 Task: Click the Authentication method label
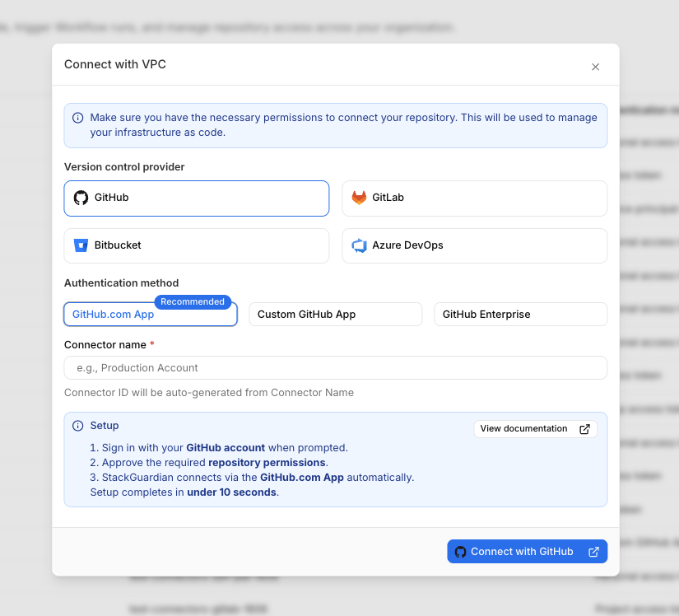coord(121,282)
